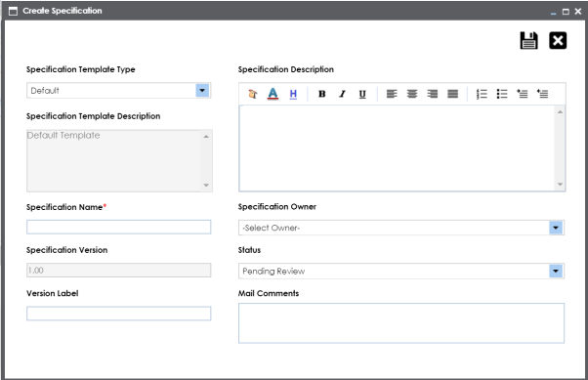Click the Specification Name input field
This screenshot has width=588, height=380.
[119, 227]
